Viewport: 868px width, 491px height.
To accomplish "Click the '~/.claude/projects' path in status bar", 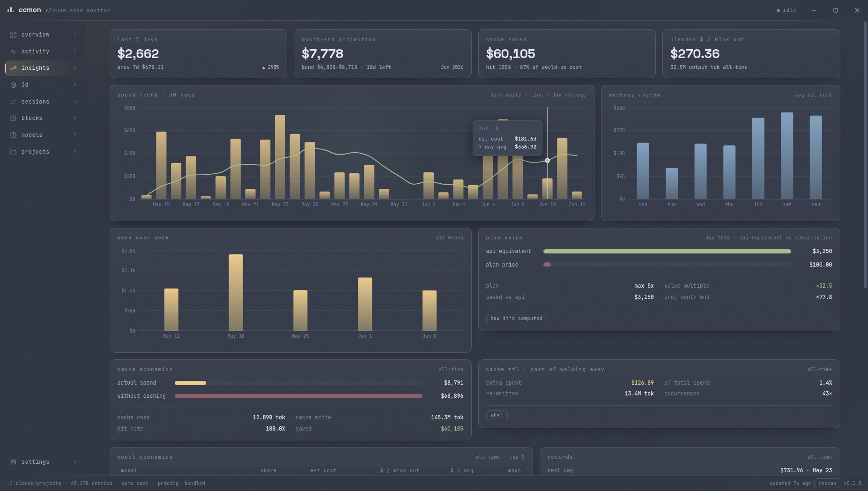I will [x=34, y=484].
